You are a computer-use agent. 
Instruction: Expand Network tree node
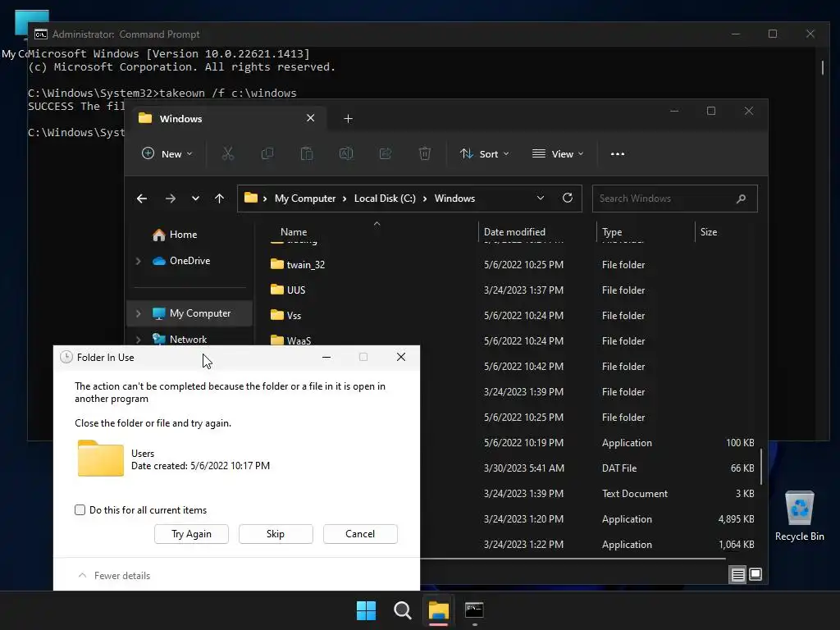point(138,339)
